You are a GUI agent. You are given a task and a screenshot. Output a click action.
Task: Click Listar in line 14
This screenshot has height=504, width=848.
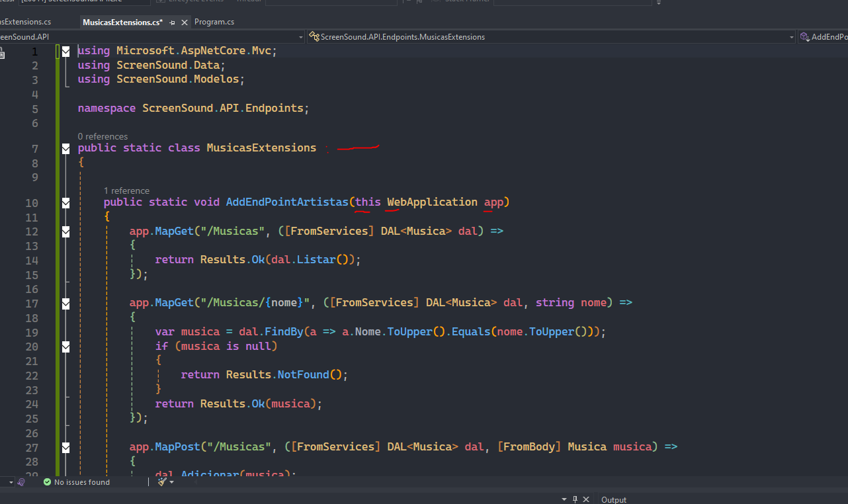pos(316,259)
